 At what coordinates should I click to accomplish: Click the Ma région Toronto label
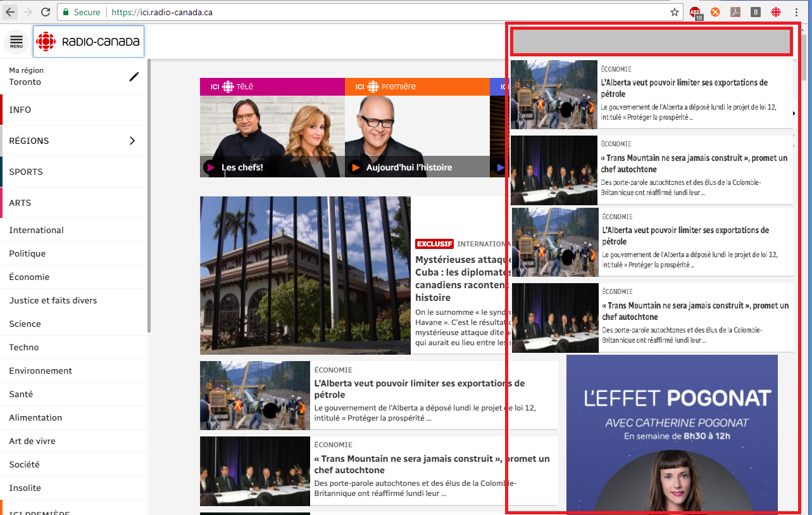click(x=26, y=77)
